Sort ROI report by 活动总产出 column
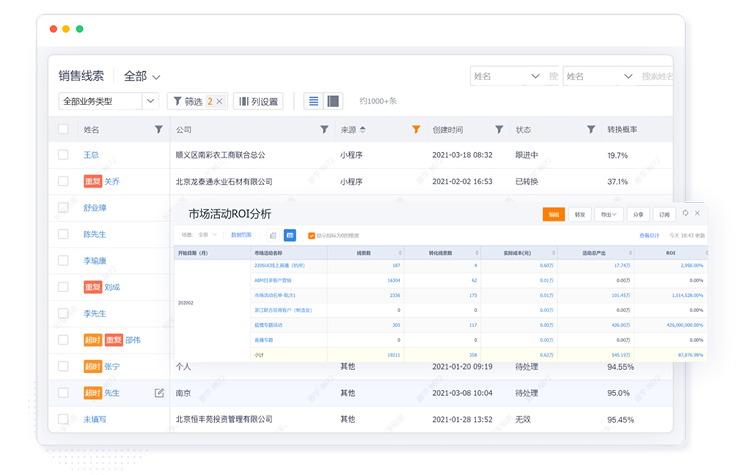Image resolution: width=744 pixels, height=475 pixels. coord(631,253)
